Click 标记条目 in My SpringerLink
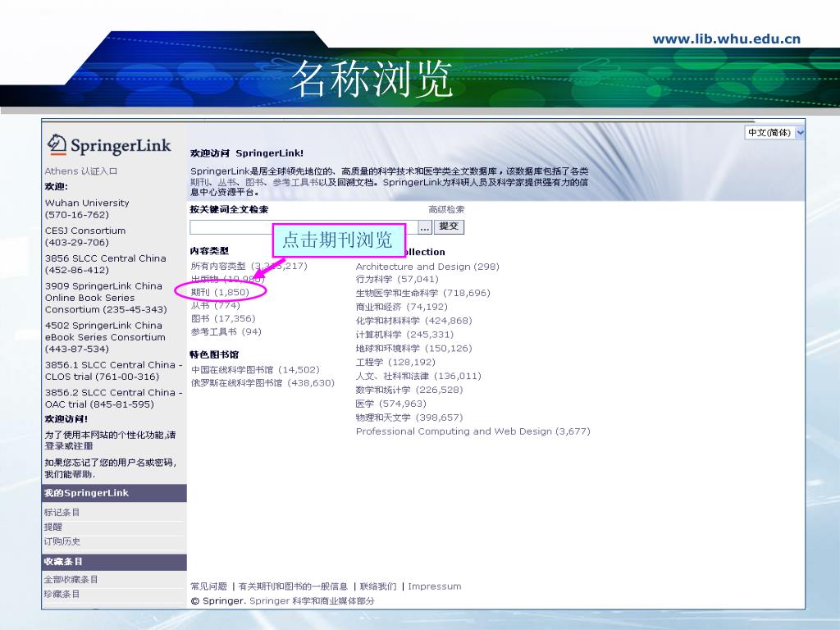The height and width of the screenshot is (630, 840). pyautogui.click(x=62, y=512)
